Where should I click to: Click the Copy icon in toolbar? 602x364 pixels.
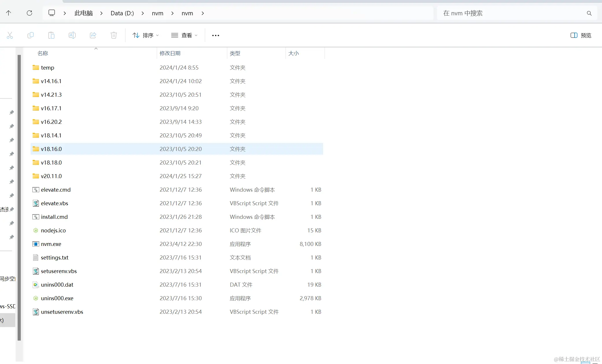31,35
